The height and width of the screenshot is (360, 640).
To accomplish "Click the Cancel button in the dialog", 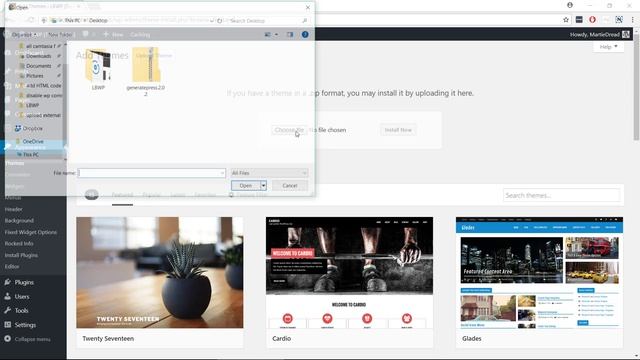I will point(290,186).
